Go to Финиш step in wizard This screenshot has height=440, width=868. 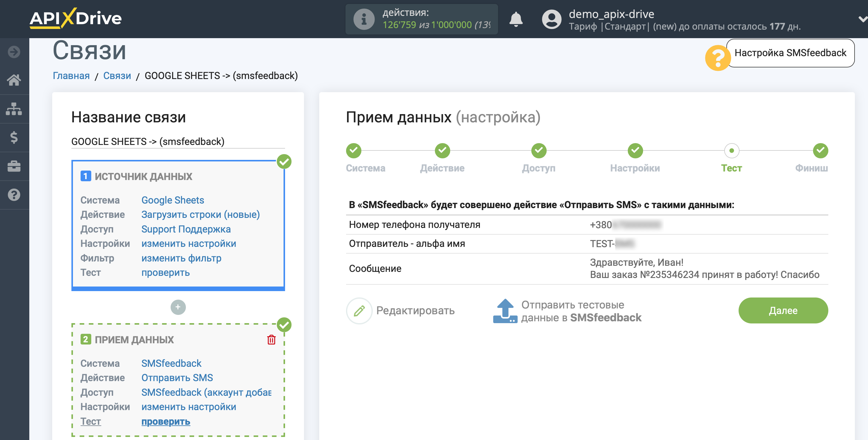click(x=820, y=151)
